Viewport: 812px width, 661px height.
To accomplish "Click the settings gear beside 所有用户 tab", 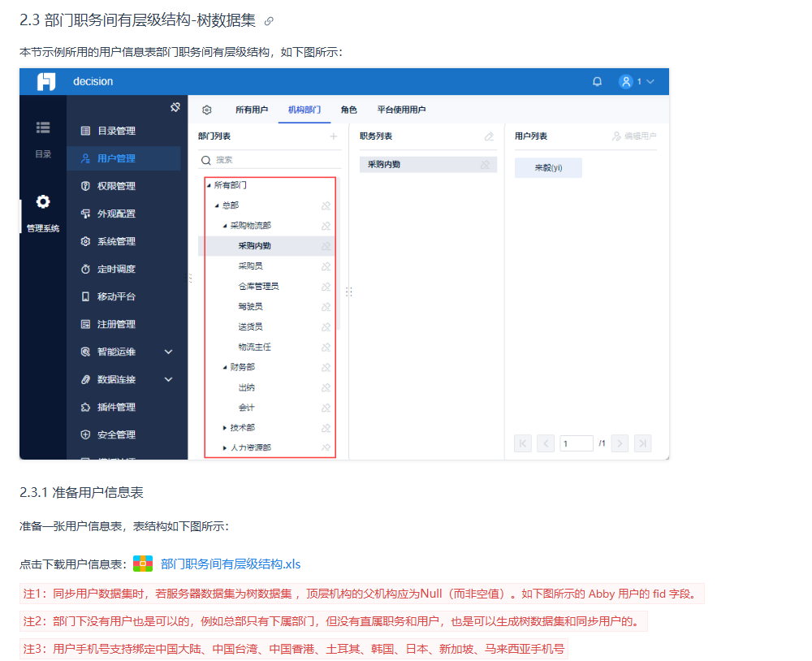I will click(206, 110).
